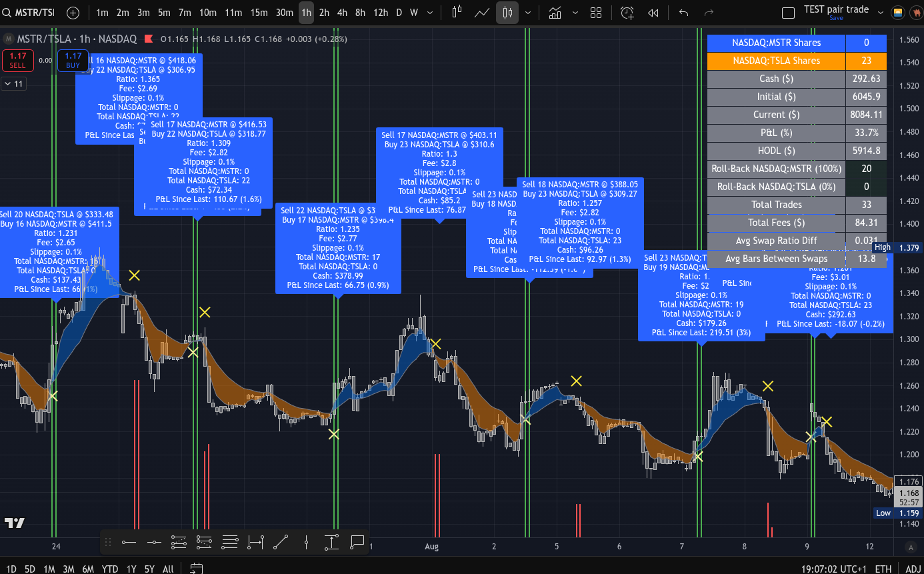
Task: Select the horizontal line drawing tool
Action: tap(154, 542)
